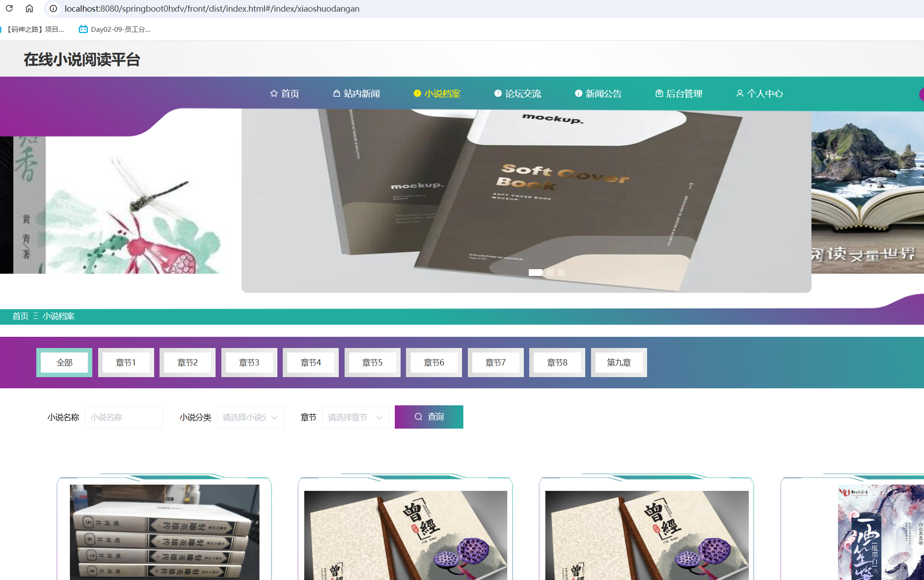
Task: Select the third carousel indicator
Action: click(561, 272)
